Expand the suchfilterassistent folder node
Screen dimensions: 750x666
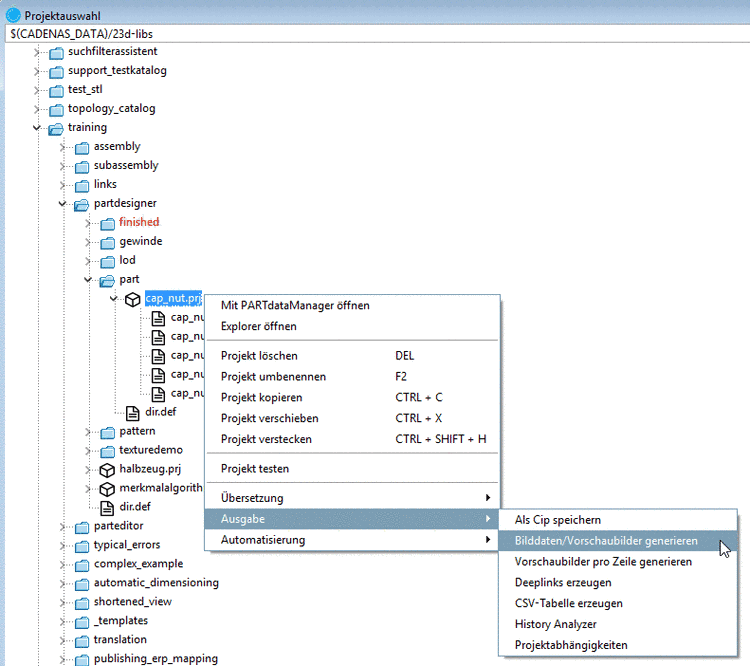click(x=37, y=52)
